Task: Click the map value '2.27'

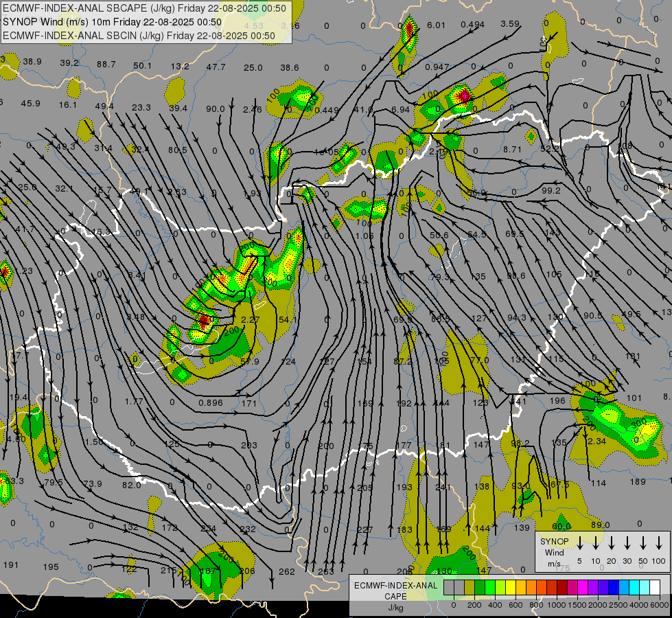Action: point(251,319)
